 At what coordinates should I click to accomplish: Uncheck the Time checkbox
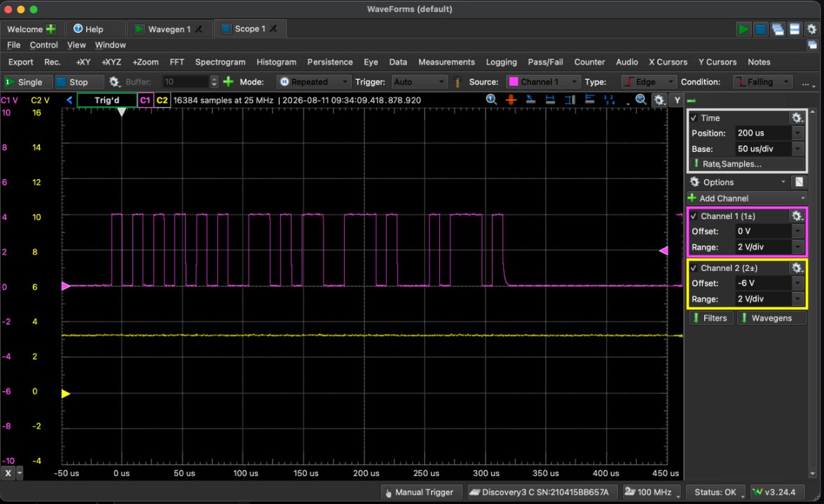[694, 118]
